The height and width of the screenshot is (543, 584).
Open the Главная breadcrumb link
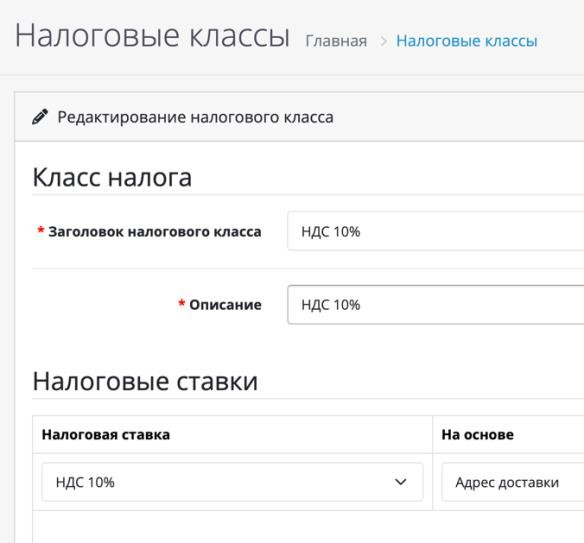coord(336,41)
